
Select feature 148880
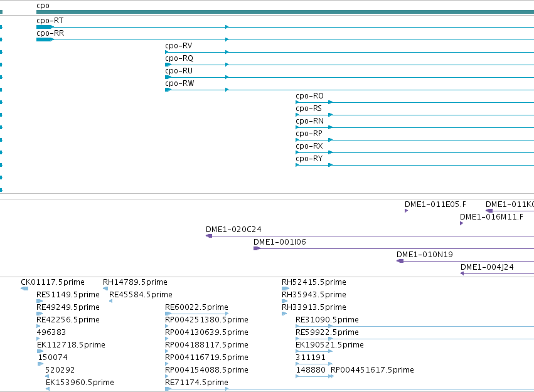pos(311,370)
